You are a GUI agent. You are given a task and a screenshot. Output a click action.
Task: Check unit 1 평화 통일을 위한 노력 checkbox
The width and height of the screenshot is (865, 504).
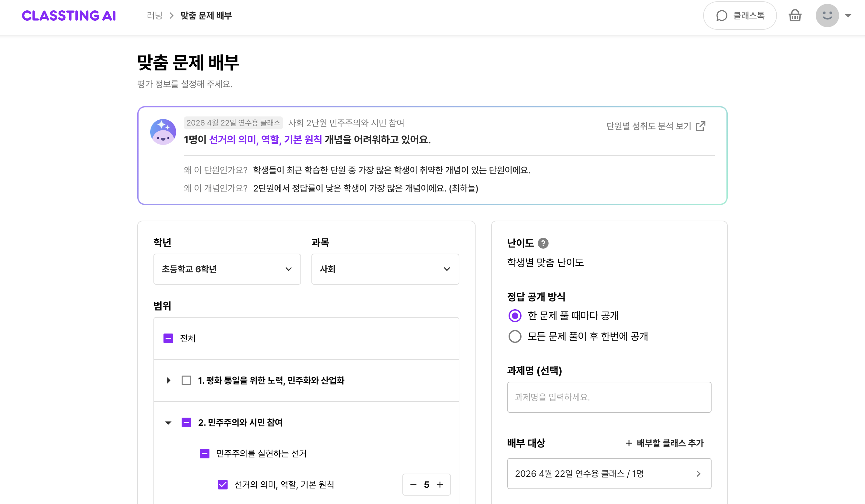(186, 380)
